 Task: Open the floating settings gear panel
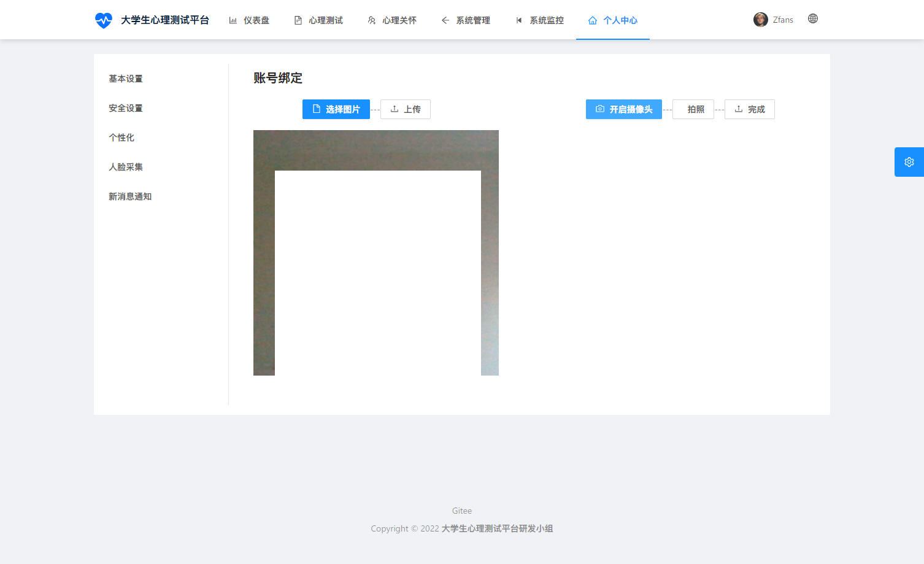click(x=909, y=162)
